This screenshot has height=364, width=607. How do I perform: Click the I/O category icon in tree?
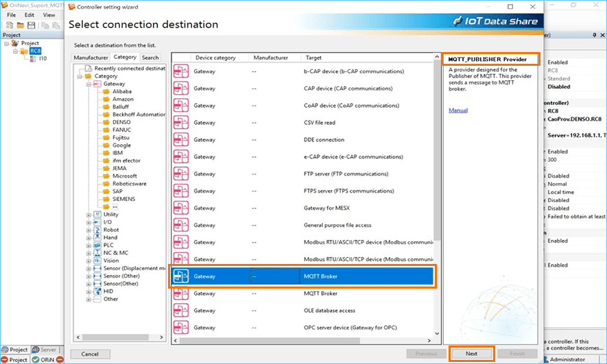pos(97,222)
